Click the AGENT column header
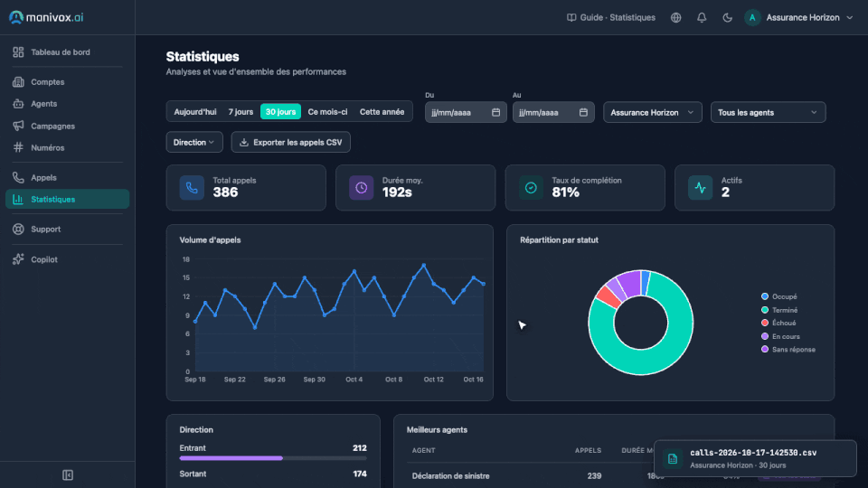 tap(423, 450)
